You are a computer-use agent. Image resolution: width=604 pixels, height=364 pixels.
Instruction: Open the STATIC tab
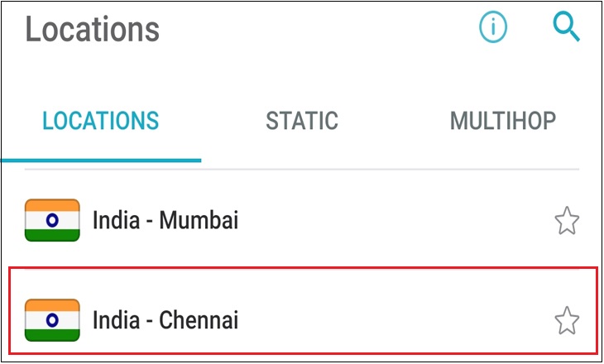click(302, 121)
